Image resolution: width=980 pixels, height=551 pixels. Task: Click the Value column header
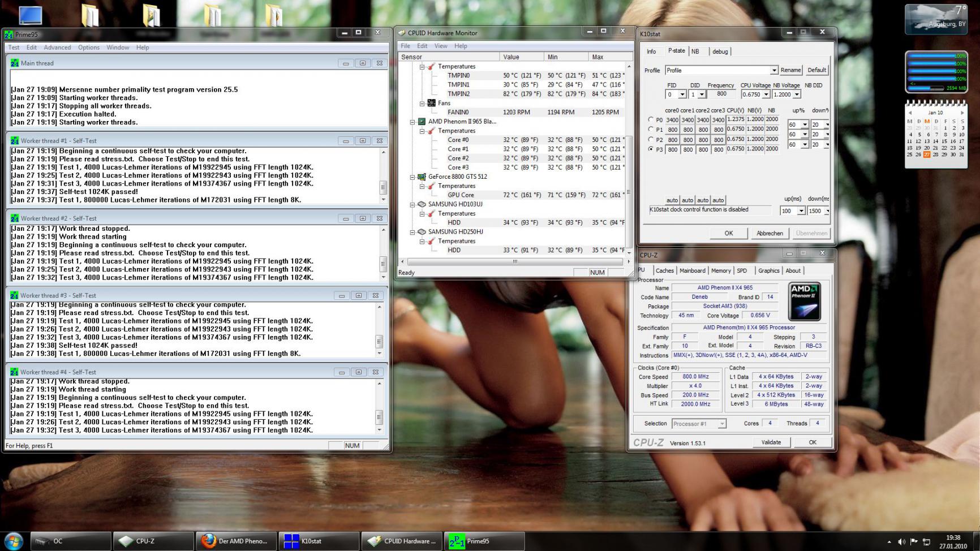[521, 57]
